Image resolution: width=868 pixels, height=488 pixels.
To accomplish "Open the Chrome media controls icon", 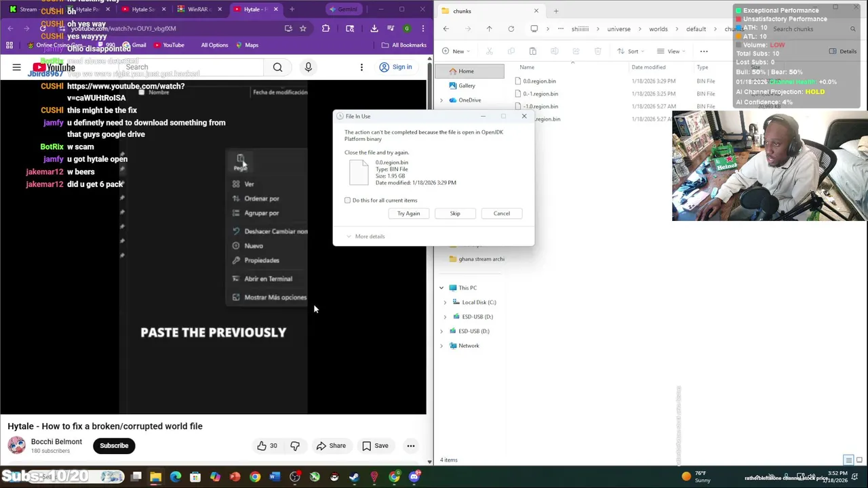I will pyautogui.click(x=391, y=28).
